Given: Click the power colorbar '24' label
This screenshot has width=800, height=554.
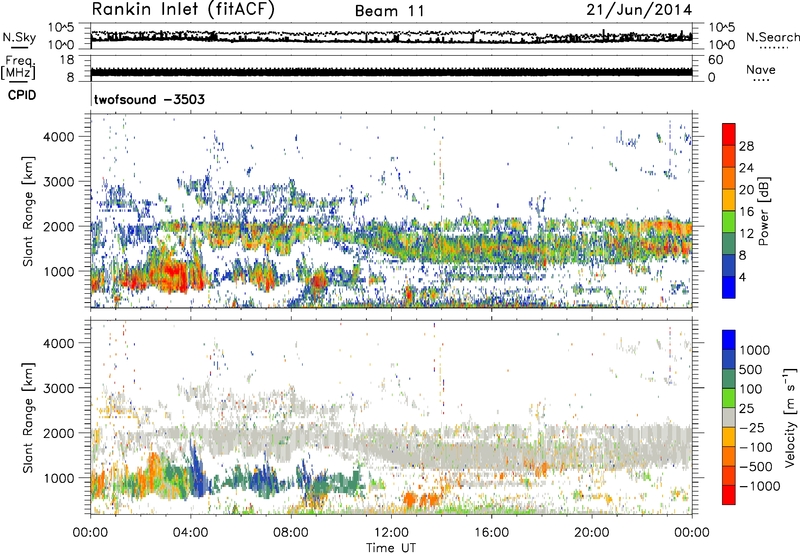Looking at the screenshot, I should 746,168.
